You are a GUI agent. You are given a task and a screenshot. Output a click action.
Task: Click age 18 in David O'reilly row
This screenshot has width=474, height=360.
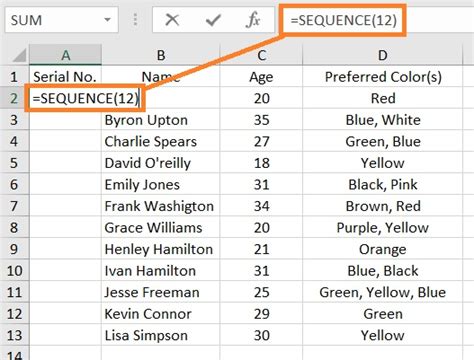[x=261, y=163]
